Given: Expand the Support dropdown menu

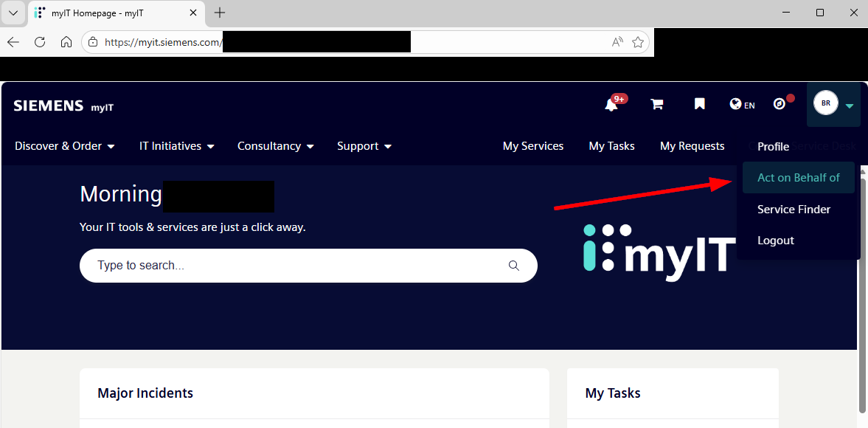Looking at the screenshot, I should [x=364, y=146].
